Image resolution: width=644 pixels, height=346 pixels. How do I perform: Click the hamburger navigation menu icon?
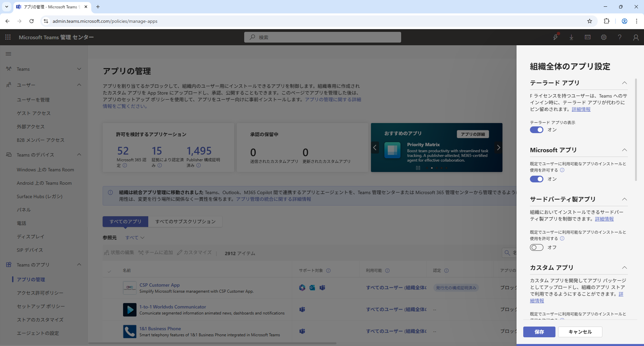[8, 54]
